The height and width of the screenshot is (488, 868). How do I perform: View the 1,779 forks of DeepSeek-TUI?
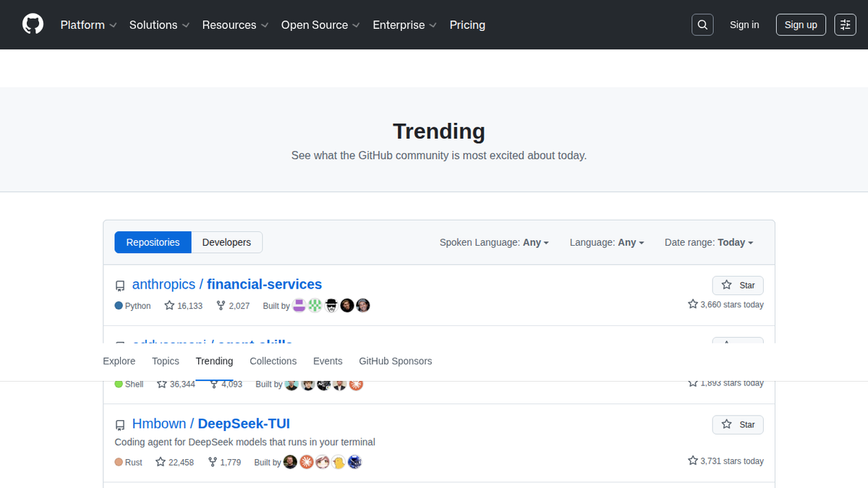click(224, 462)
